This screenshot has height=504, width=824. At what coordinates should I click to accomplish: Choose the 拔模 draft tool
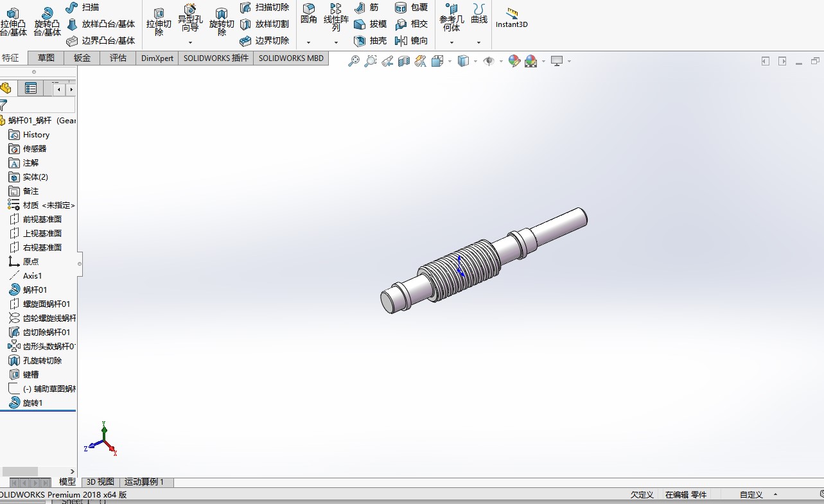tap(371, 24)
